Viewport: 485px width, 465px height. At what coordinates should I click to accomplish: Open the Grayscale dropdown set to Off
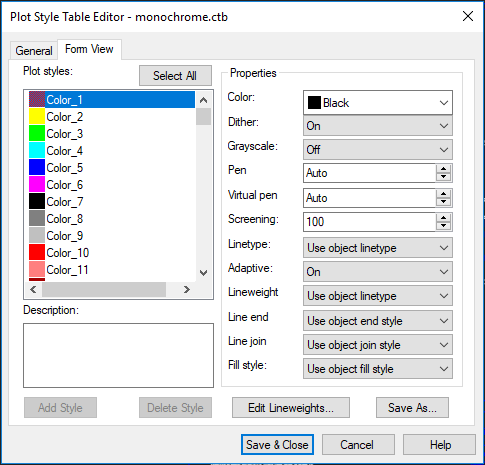click(x=378, y=150)
